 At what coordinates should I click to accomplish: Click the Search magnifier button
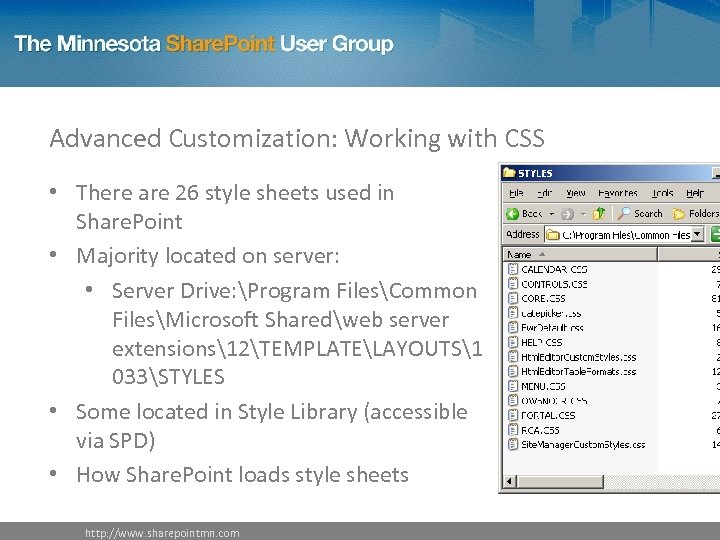pyautogui.click(x=640, y=214)
